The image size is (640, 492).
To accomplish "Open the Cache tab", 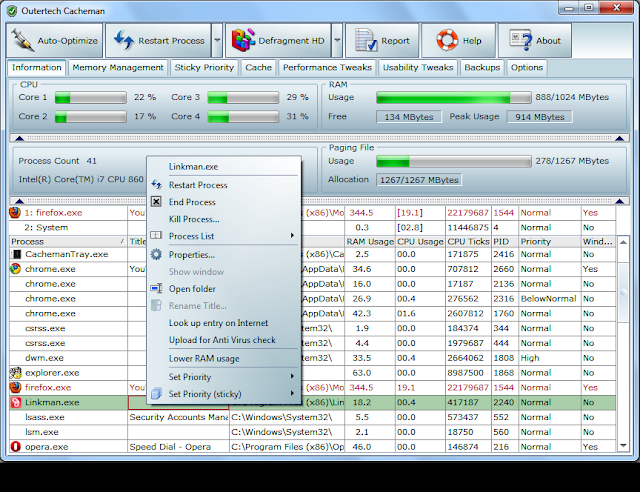I will [258, 68].
